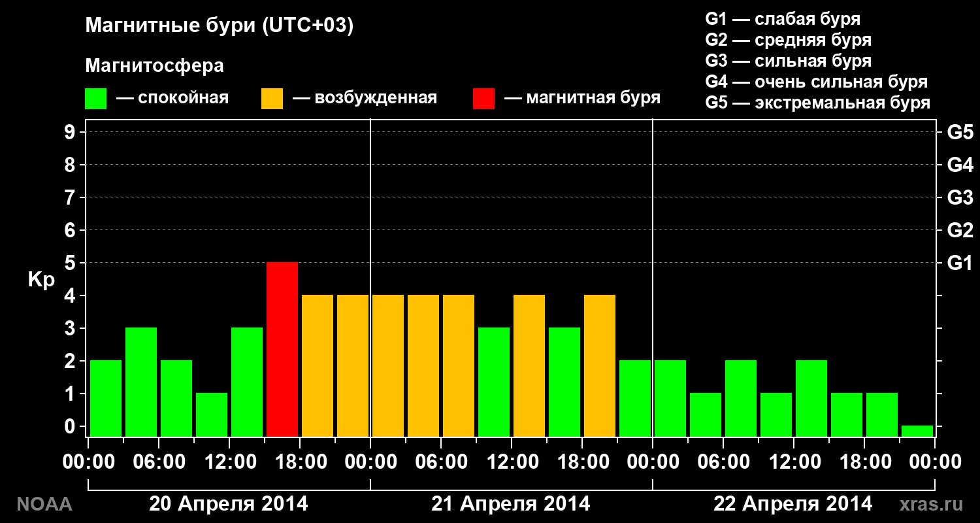Screen dimensions: 980x523
Task: Click the red 'магнитная буря' legend swatch
Action: point(483,99)
